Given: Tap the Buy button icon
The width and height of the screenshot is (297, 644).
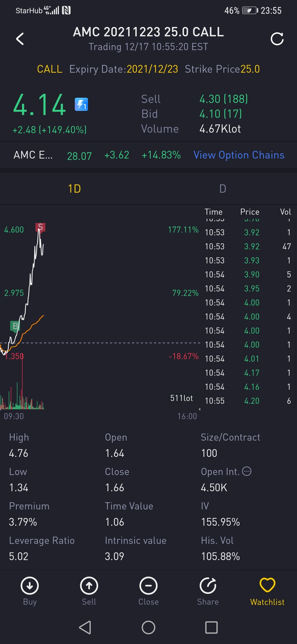Looking at the screenshot, I should pyautogui.click(x=30, y=586).
